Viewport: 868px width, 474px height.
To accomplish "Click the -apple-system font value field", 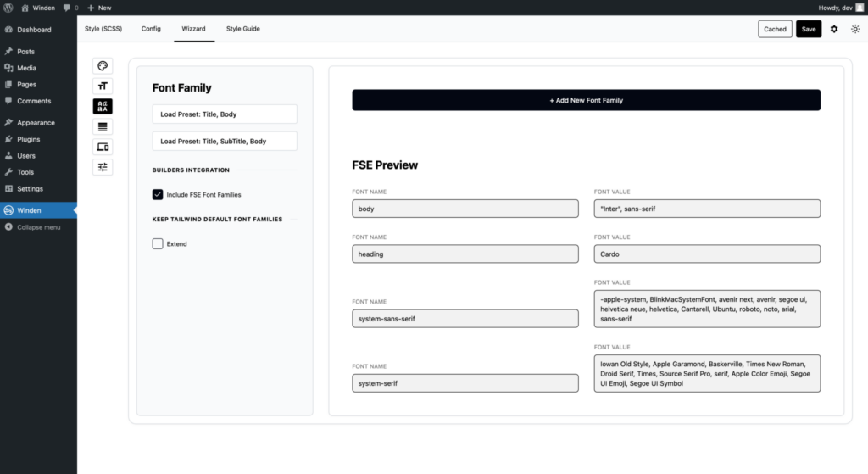I will (x=707, y=309).
